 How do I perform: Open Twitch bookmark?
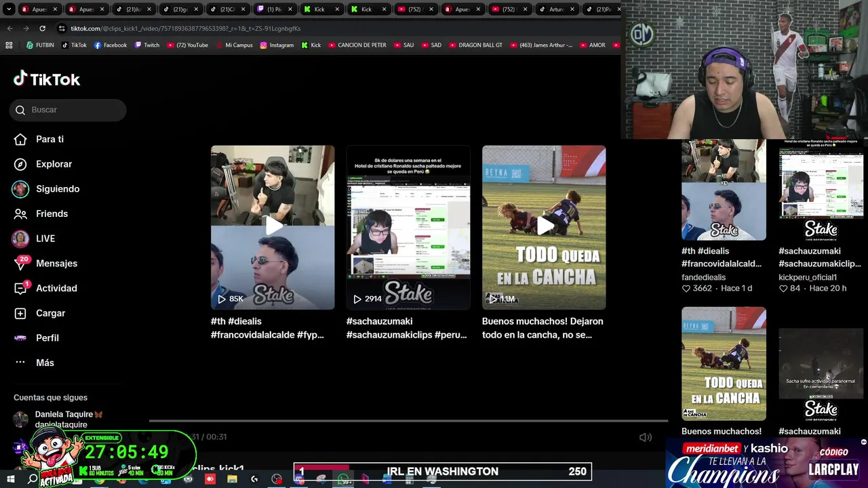146,45
